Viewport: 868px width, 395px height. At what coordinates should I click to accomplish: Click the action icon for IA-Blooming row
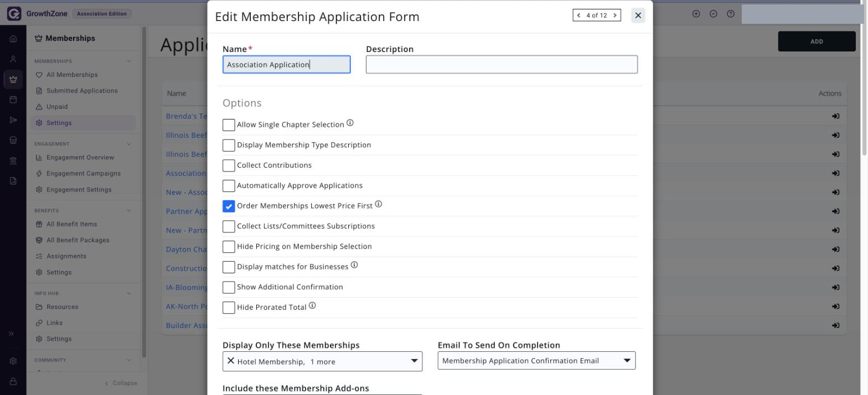click(x=836, y=288)
